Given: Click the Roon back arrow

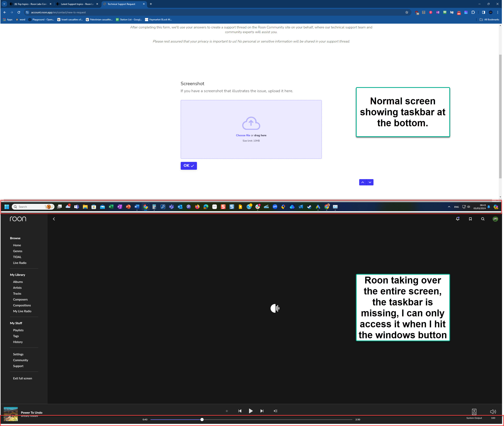Looking at the screenshot, I should point(54,219).
